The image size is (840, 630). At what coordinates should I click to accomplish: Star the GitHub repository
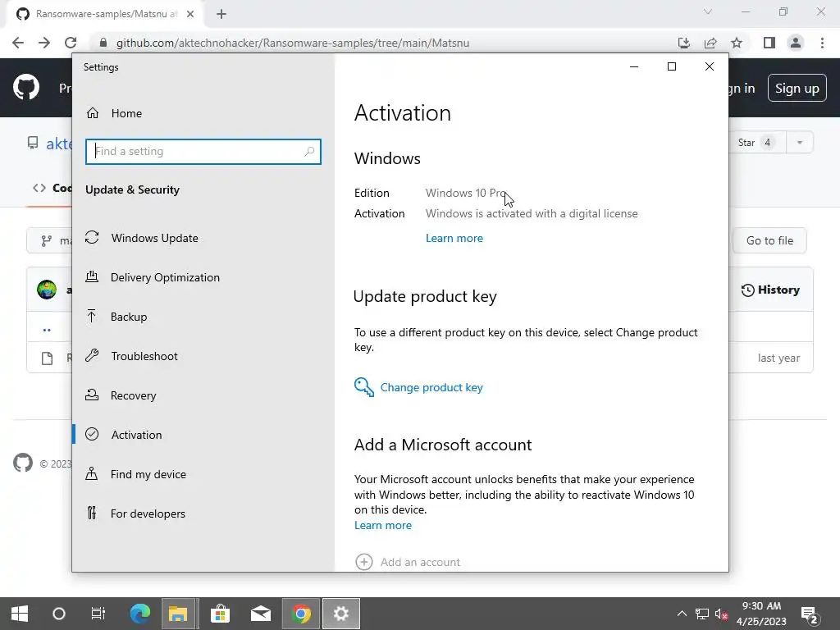coord(757,143)
